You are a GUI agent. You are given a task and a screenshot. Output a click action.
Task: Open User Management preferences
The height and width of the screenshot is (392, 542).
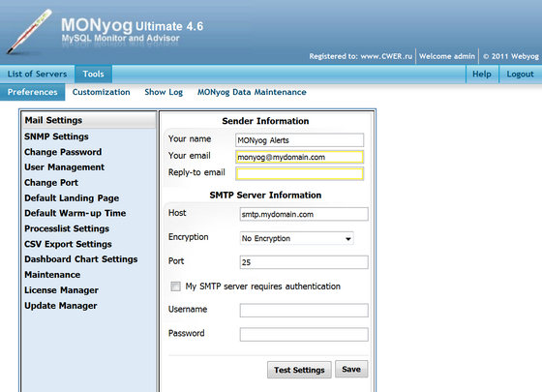[64, 167]
